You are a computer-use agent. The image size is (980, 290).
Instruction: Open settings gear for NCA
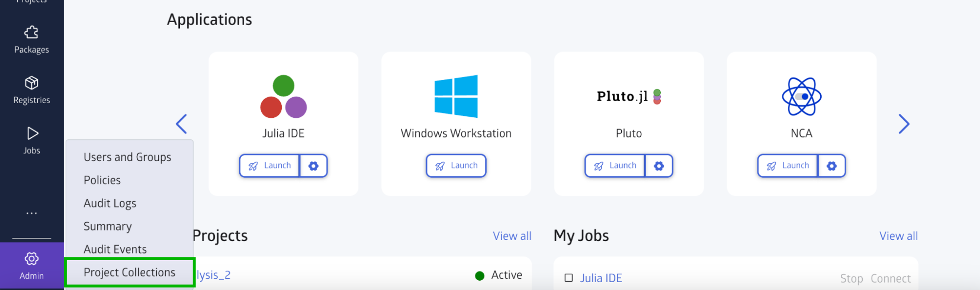[831, 166]
